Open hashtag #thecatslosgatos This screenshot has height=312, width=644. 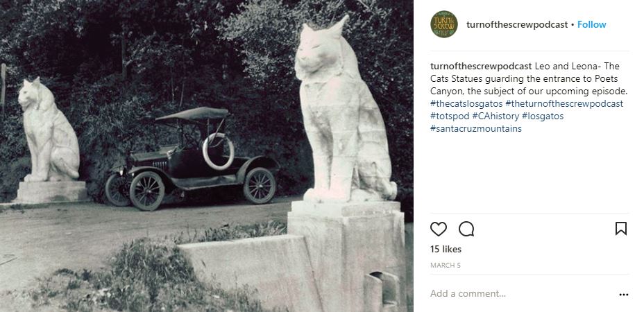[466, 103]
